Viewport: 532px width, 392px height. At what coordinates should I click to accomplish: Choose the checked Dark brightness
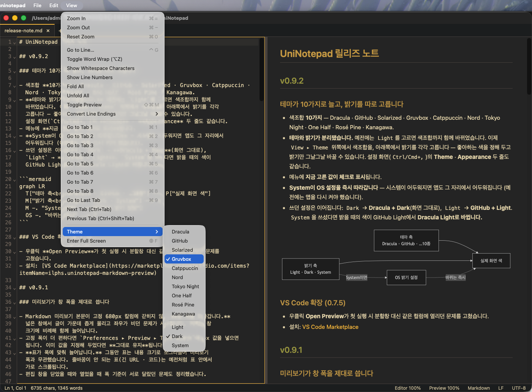click(184, 336)
